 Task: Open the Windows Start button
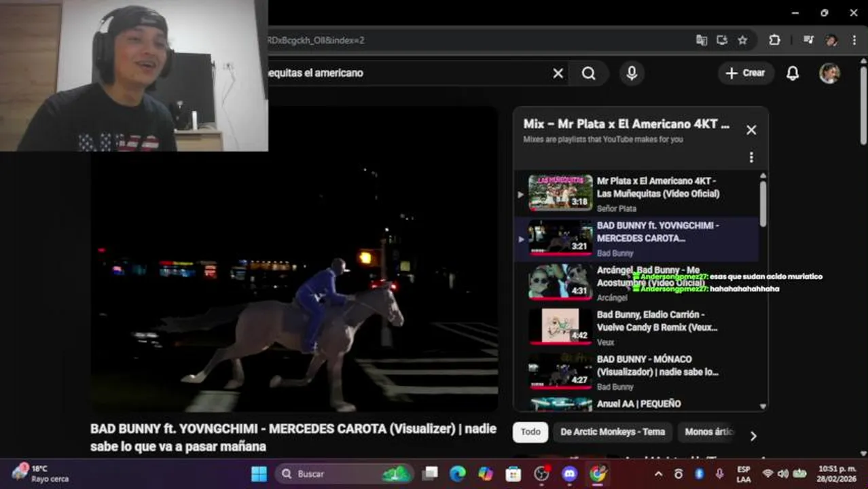tap(259, 473)
